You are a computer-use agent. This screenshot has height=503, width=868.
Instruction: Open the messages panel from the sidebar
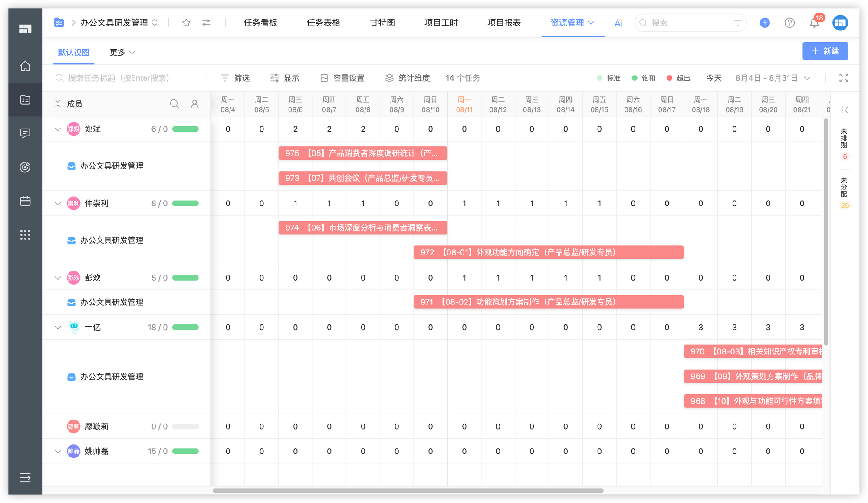25,133
